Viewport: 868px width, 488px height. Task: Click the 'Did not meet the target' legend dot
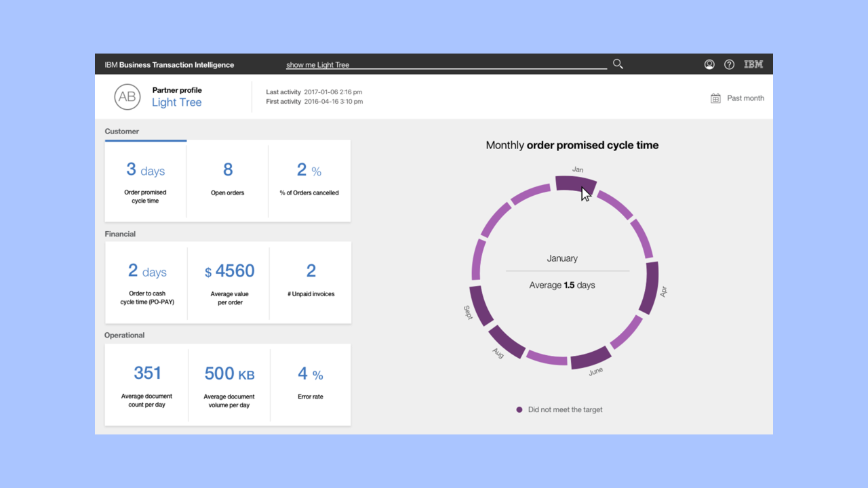[x=519, y=409]
